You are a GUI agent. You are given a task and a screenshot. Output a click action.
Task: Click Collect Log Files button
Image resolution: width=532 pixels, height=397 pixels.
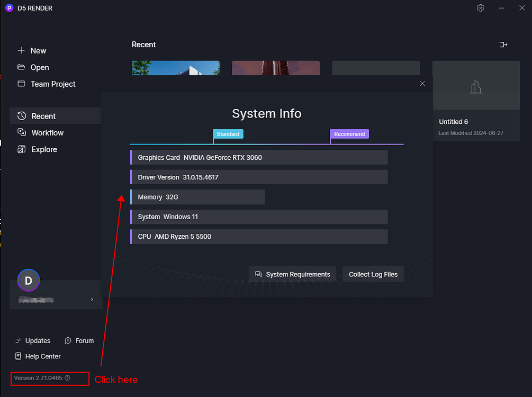point(373,274)
